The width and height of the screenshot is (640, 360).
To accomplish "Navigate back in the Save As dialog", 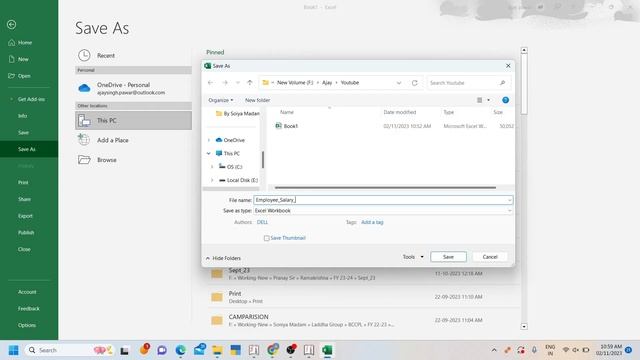I will [x=211, y=83].
